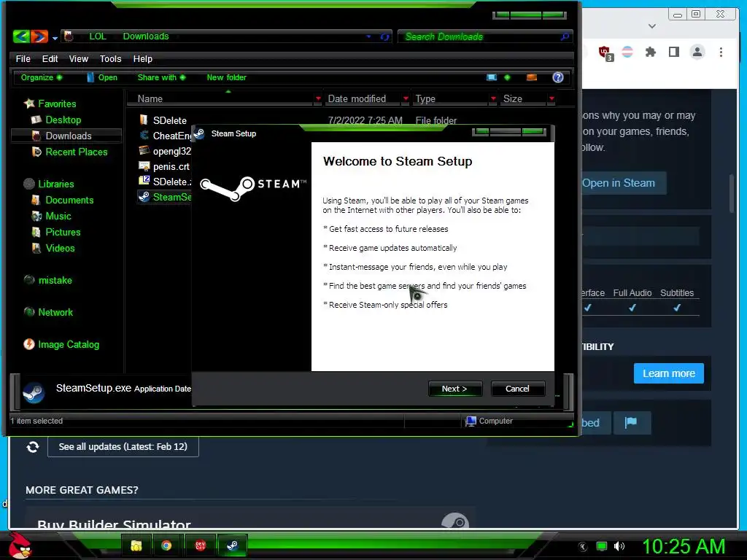
Task: Open the Date modified column dropdown
Action: [406, 98]
